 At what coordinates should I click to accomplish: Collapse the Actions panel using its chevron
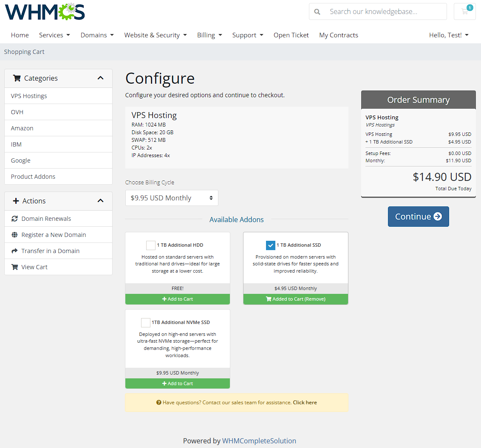point(101,201)
